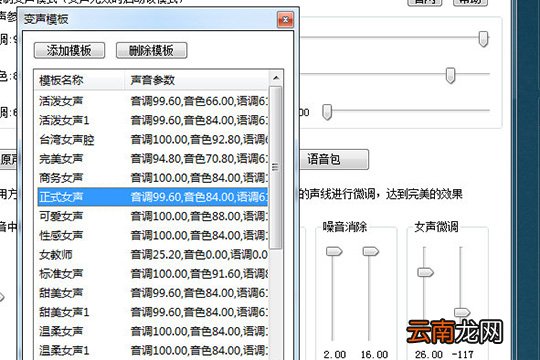Select the 台湾女声腔 template

point(152,140)
